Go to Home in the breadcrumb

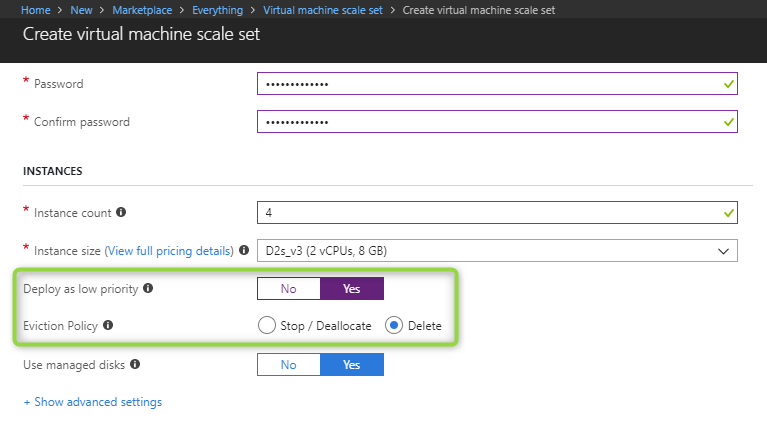(x=36, y=10)
